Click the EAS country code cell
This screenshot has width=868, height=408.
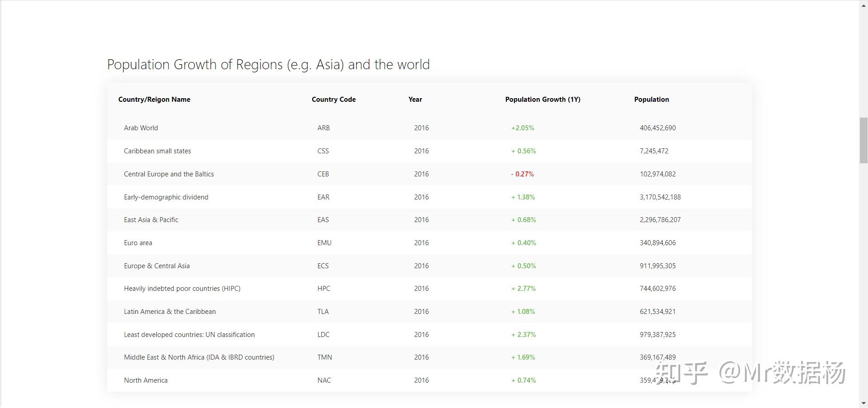coord(323,220)
